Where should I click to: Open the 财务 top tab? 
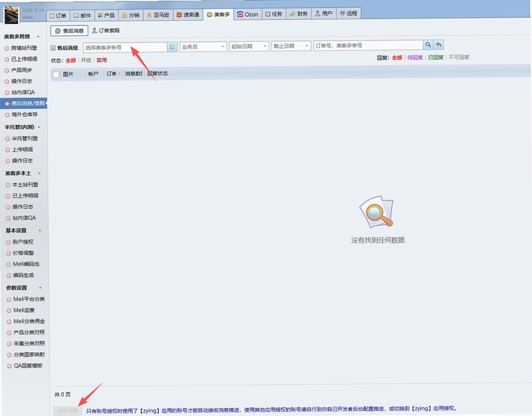299,13
